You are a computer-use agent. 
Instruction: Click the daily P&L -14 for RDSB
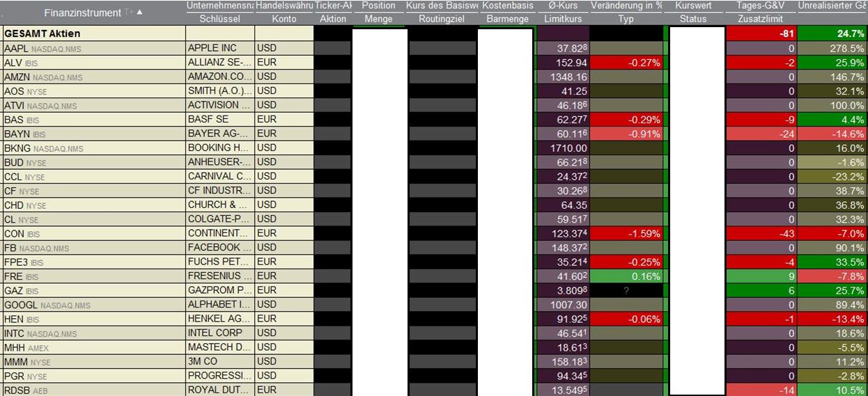761,390
